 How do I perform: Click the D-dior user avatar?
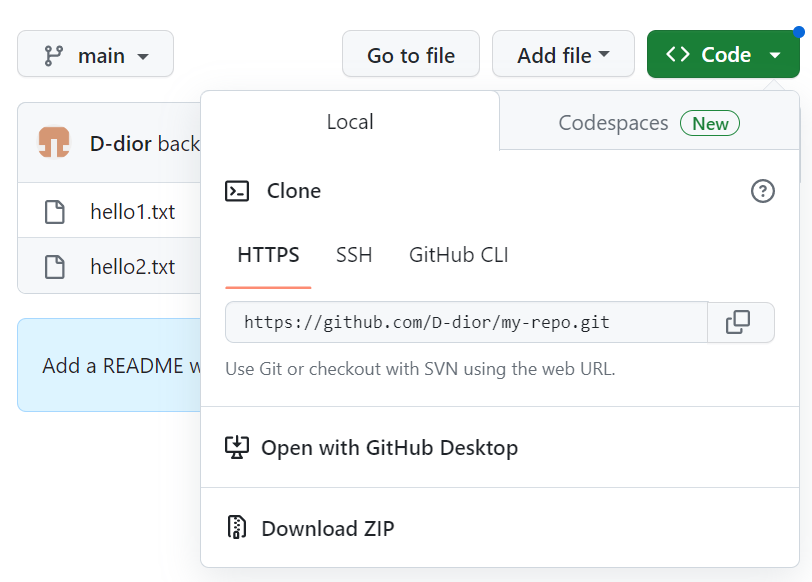pos(54,142)
